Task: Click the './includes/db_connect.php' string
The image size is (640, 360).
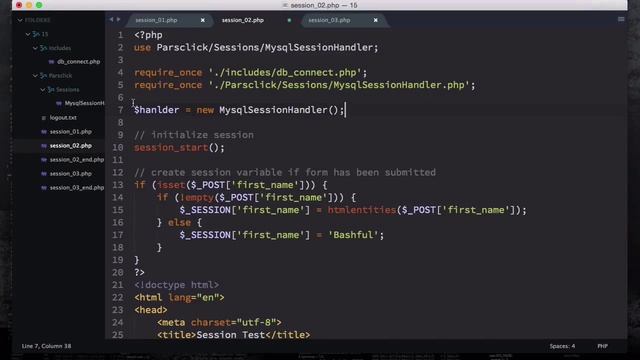Action: tap(285, 73)
